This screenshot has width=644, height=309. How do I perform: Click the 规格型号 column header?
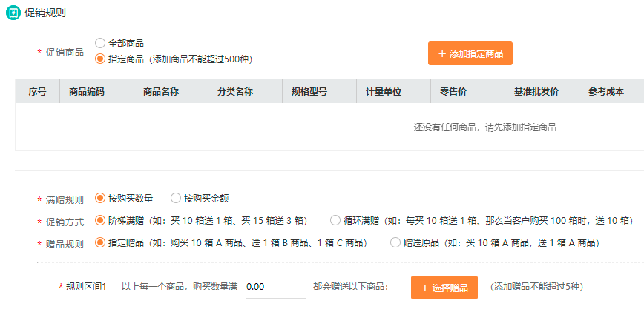309,92
